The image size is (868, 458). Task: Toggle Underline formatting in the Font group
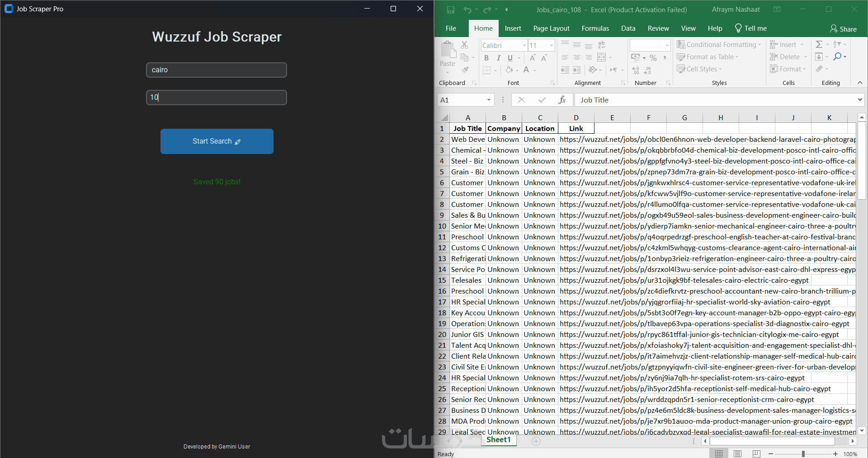pos(510,58)
